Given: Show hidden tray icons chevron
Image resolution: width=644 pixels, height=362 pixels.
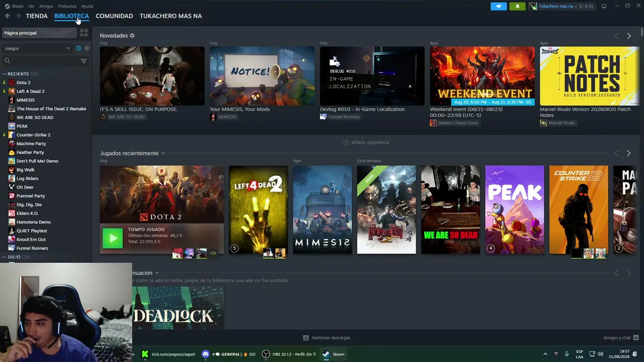Looking at the screenshot, I should pos(545,354).
